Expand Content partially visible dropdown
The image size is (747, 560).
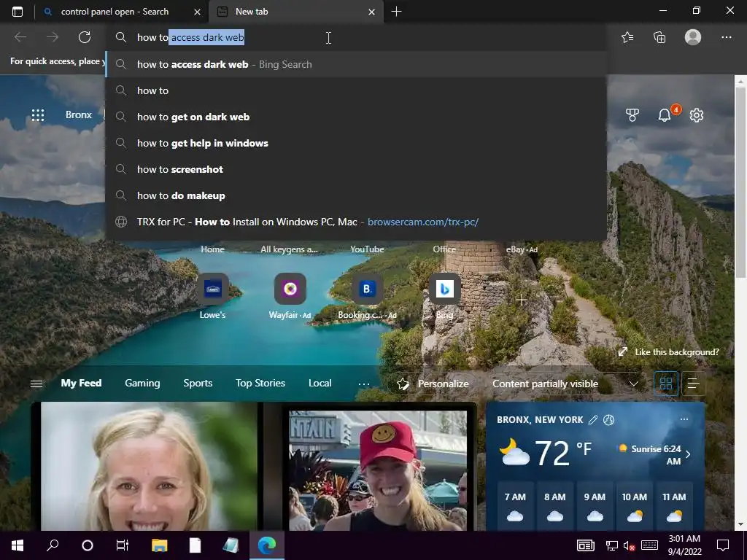click(x=634, y=384)
